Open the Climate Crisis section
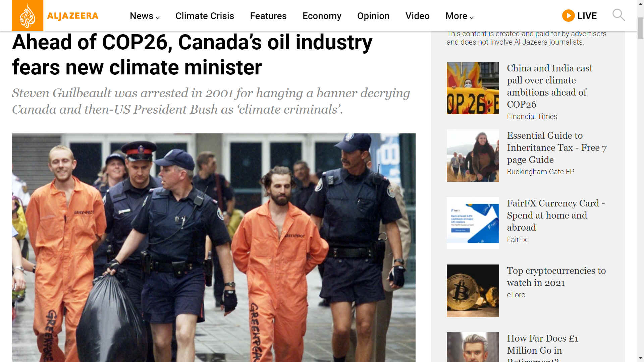 coord(205,16)
